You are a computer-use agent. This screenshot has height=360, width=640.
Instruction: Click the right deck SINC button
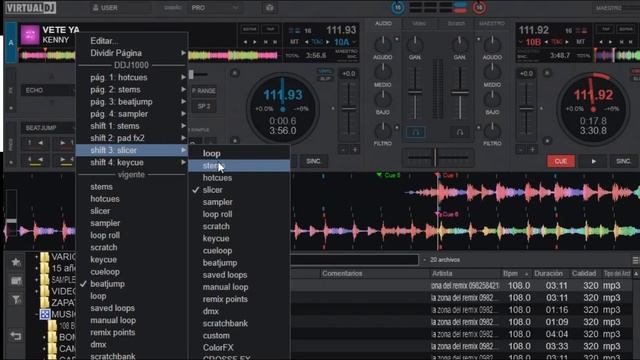click(x=624, y=161)
